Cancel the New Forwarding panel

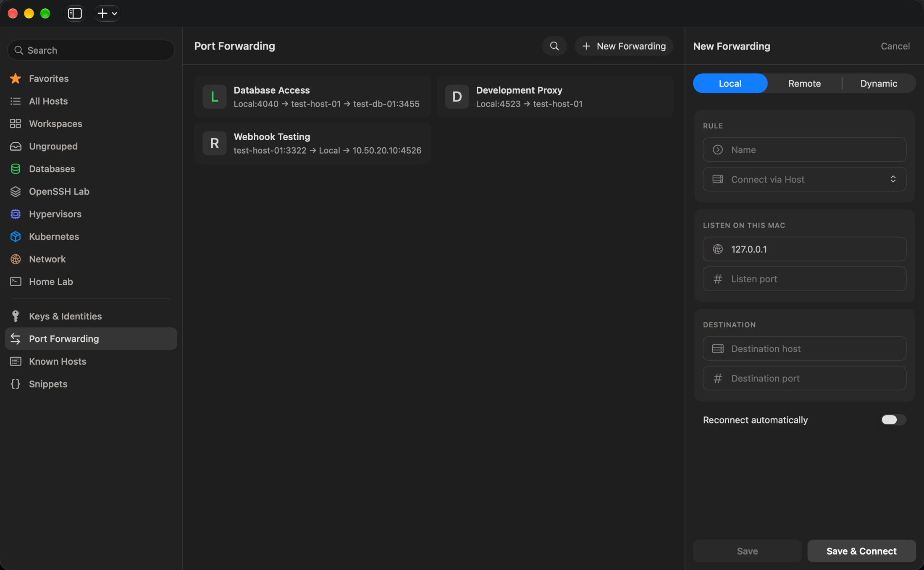pos(895,46)
